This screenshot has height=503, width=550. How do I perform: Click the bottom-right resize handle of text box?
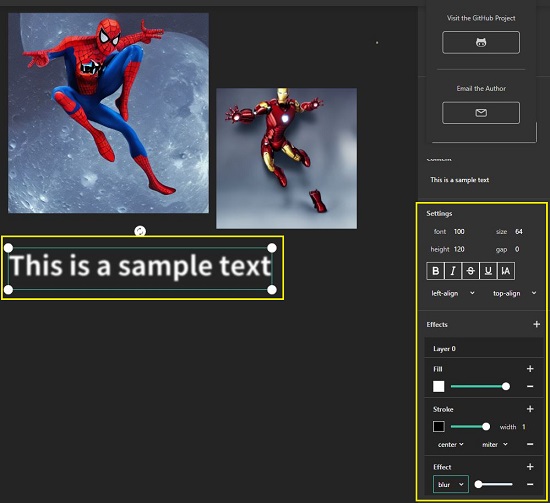pos(272,290)
